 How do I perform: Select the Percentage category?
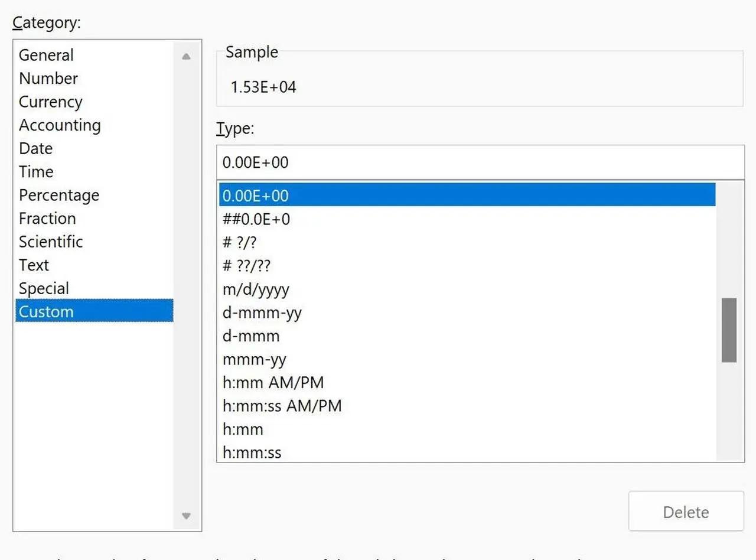tap(94, 195)
